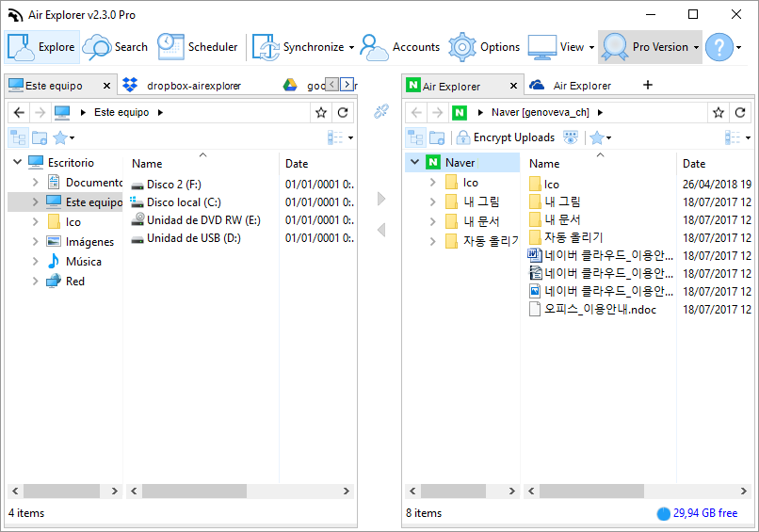This screenshot has width=759, height=532.
Task: Click the eye icon beside Encrypt Uploads
Action: pyautogui.click(x=571, y=137)
